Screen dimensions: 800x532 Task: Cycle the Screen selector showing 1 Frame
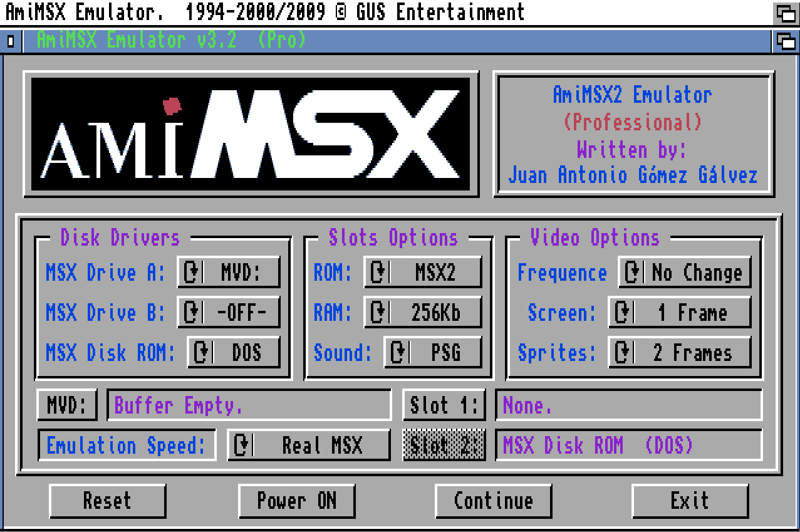[680, 312]
